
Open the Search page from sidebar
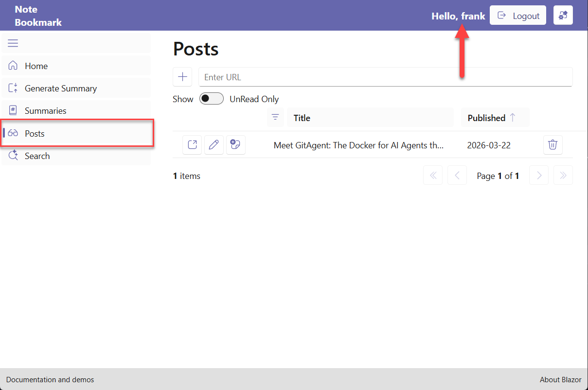(37, 156)
